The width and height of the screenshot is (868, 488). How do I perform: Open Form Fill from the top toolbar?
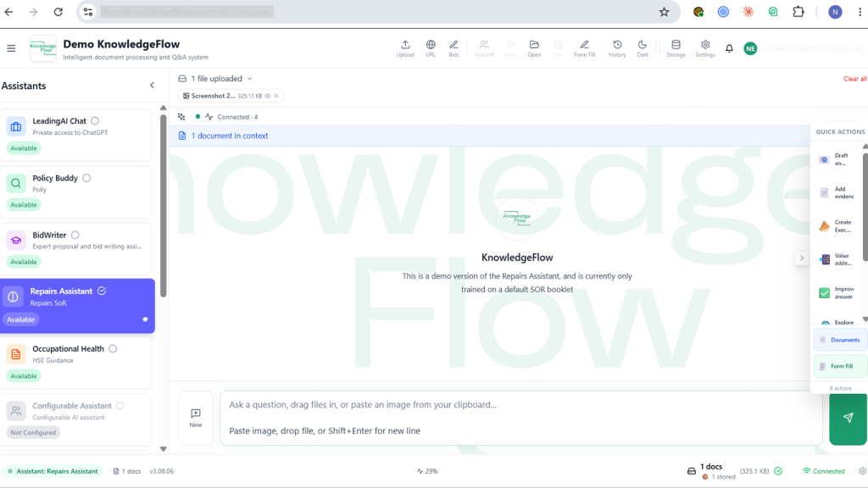585,48
